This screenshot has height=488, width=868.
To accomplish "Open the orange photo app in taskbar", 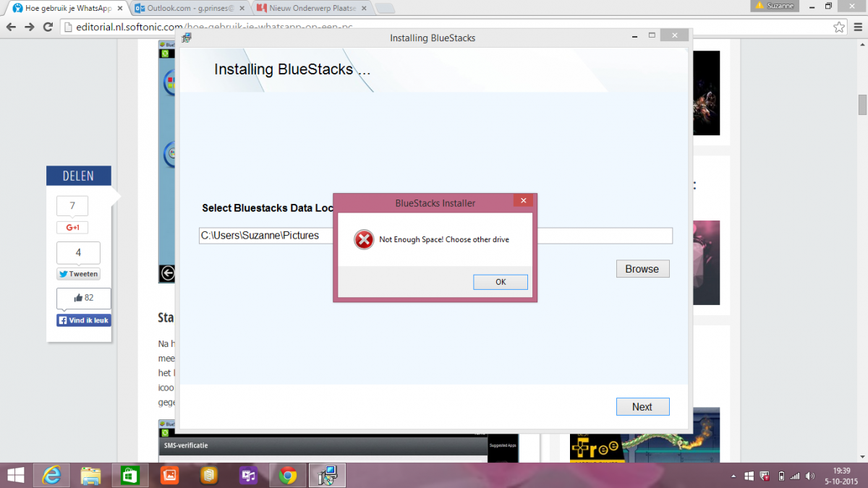I will point(169,475).
